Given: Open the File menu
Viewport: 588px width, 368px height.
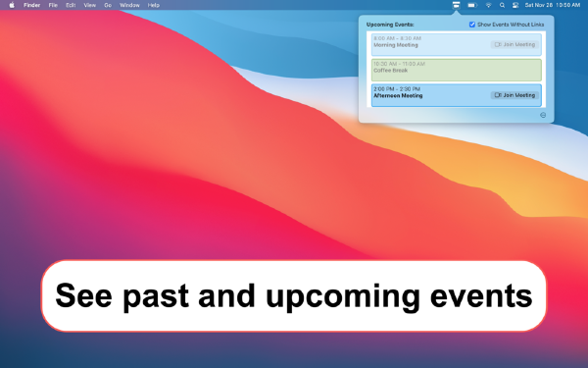Looking at the screenshot, I should (53, 5).
